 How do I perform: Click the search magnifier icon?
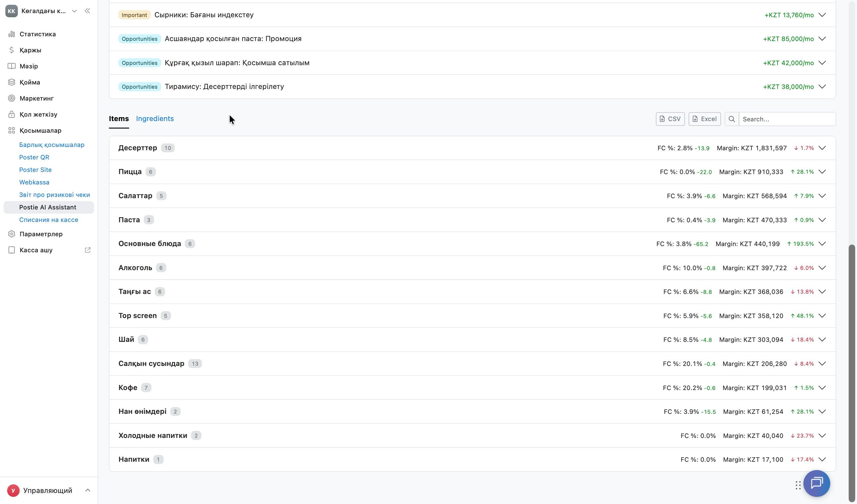click(731, 119)
